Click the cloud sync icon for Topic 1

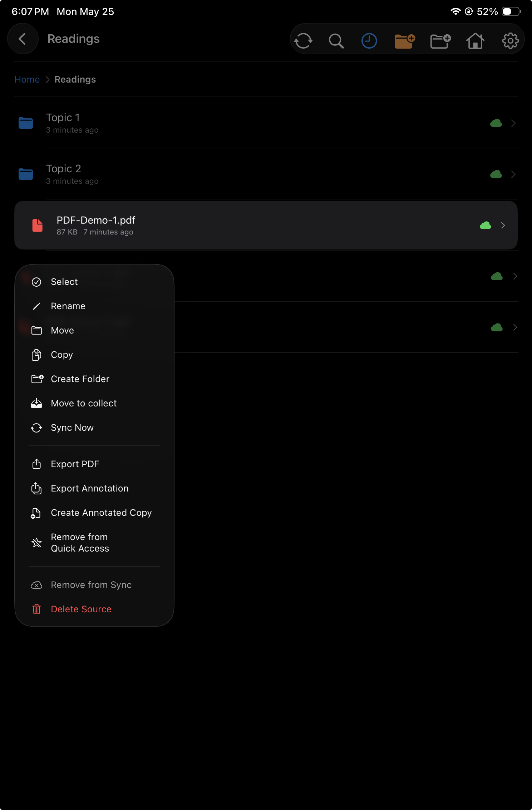coord(496,123)
